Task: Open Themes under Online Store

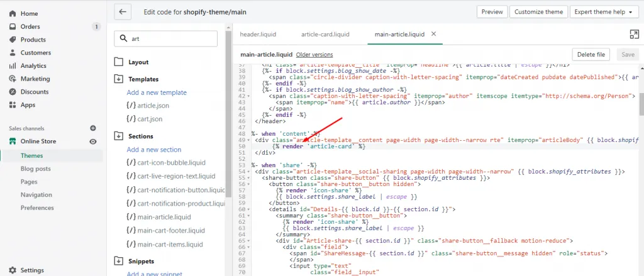Action: [x=31, y=156]
